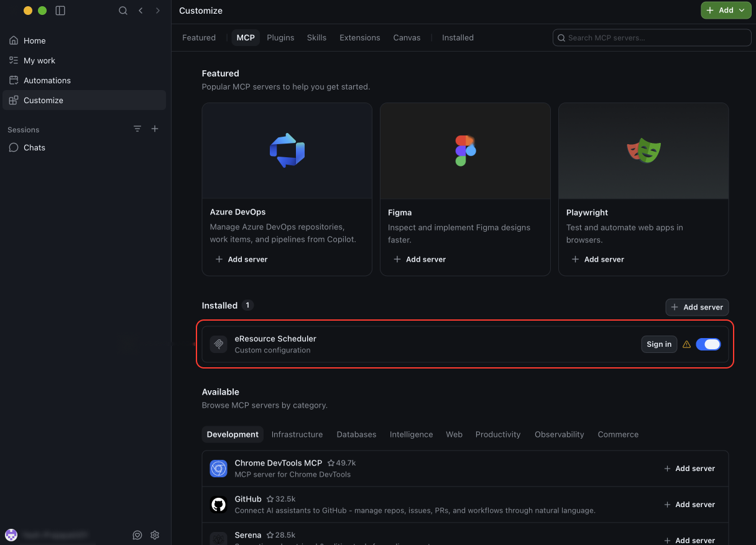
Task: Open the Skills tab
Action: (x=316, y=38)
